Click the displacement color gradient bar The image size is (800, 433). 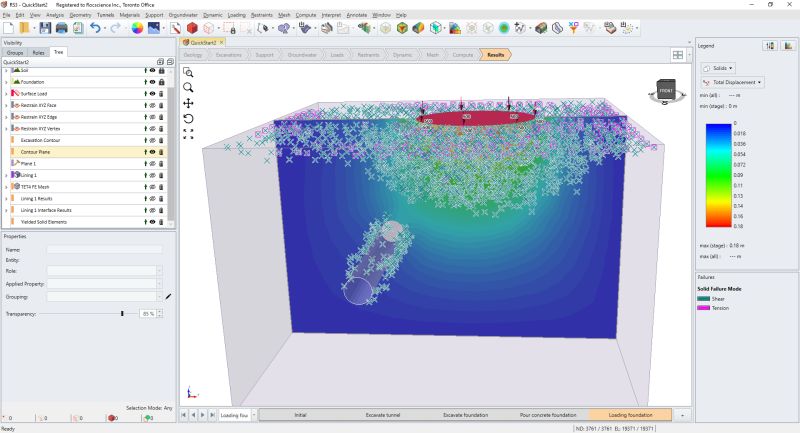pyautogui.click(x=718, y=175)
